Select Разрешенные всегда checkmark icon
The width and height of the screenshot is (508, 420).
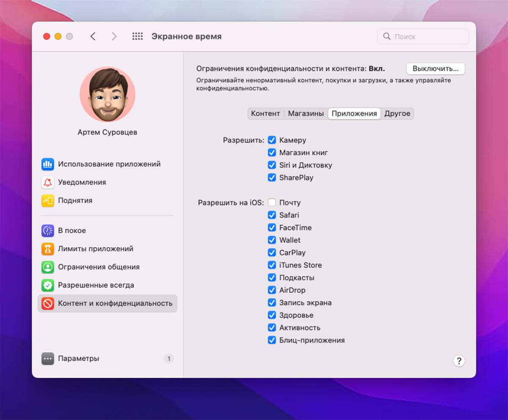click(47, 285)
